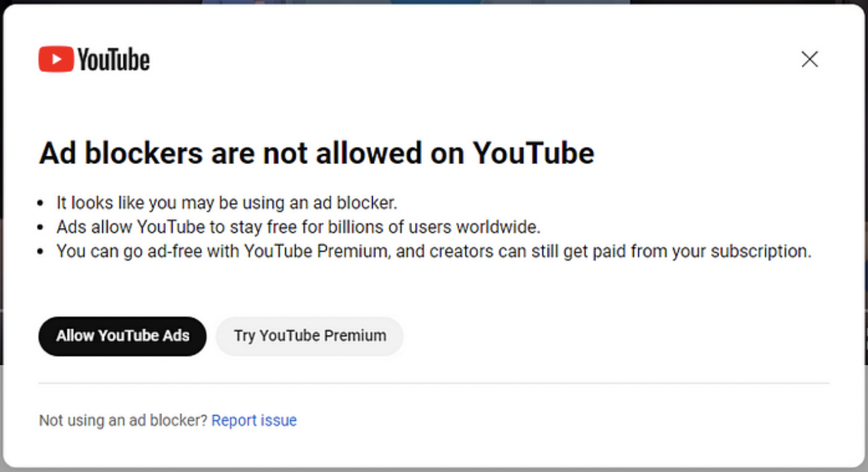The image size is (868, 472).
Task: Open the Report issue link
Action: click(255, 420)
